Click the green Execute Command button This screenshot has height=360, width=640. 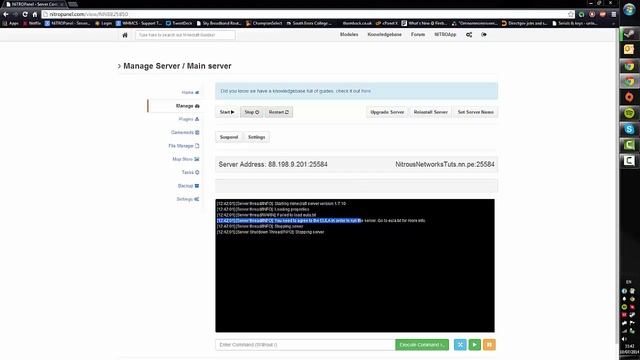(x=422, y=344)
